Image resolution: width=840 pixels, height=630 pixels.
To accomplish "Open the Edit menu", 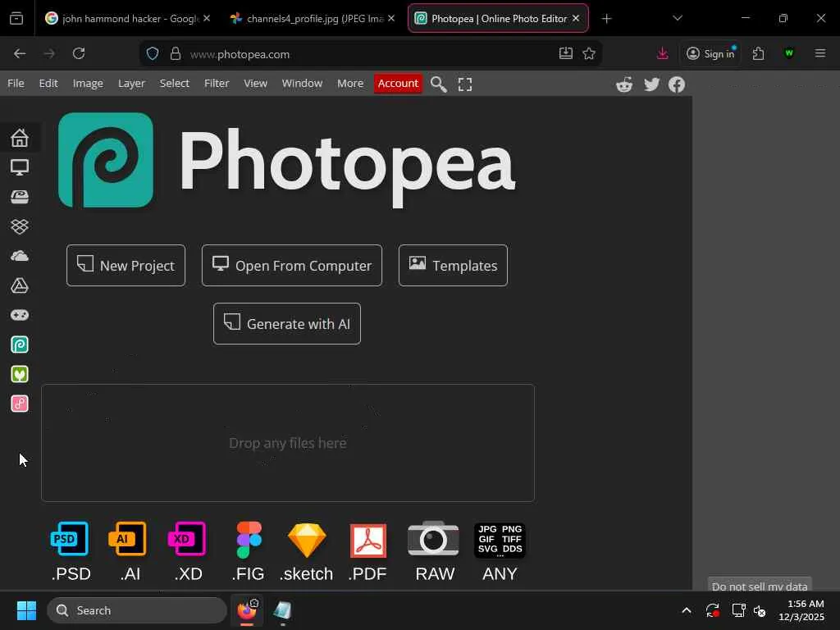I will pos(48,84).
